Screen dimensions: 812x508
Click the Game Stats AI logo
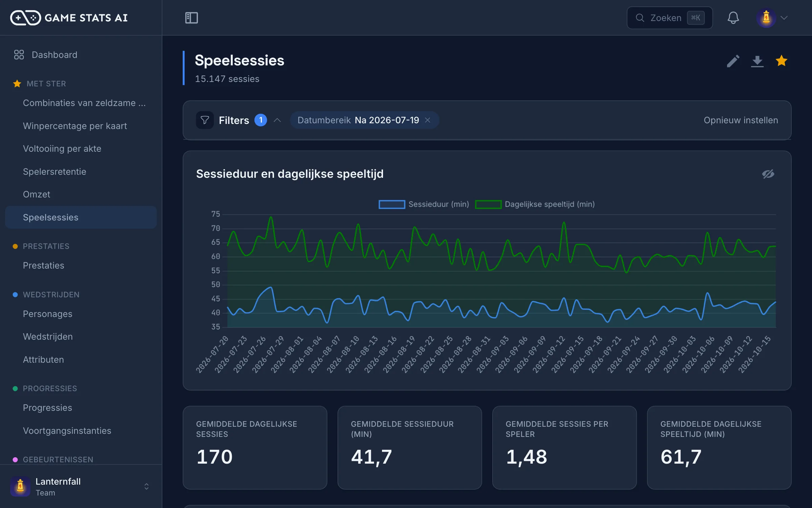[x=69, y=18]
